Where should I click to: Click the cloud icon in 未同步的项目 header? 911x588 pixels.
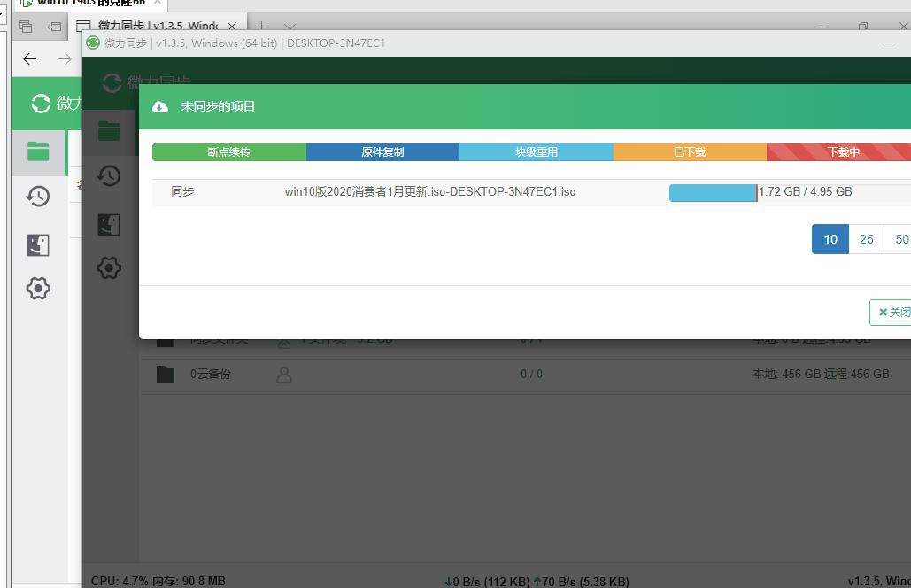[160, 106]
